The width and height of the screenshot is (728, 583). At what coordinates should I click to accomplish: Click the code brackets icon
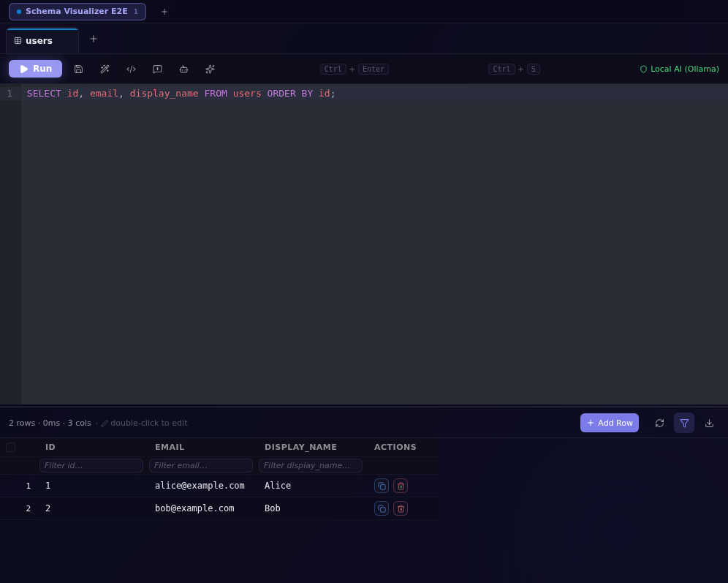point(132,69)
